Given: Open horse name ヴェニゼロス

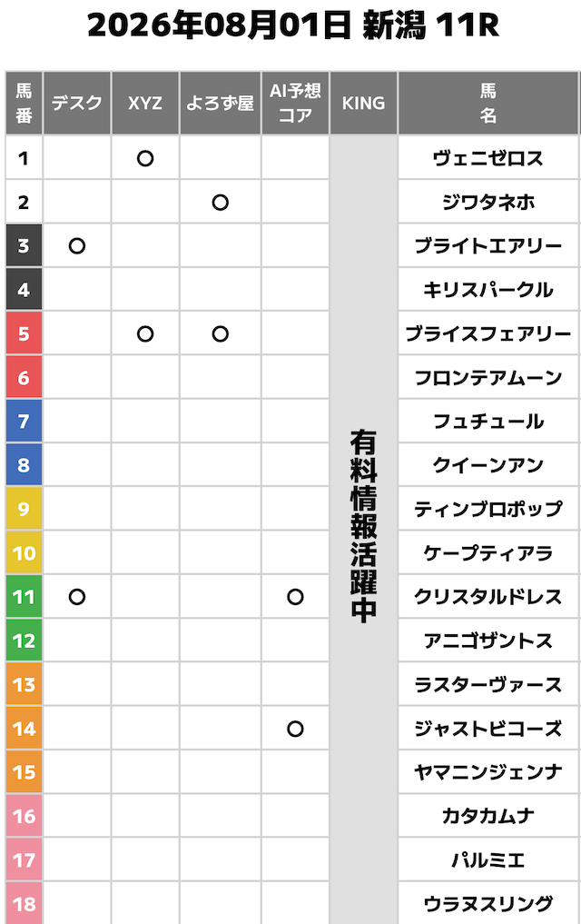Looking at the screenshot, I should coord(488,158).
